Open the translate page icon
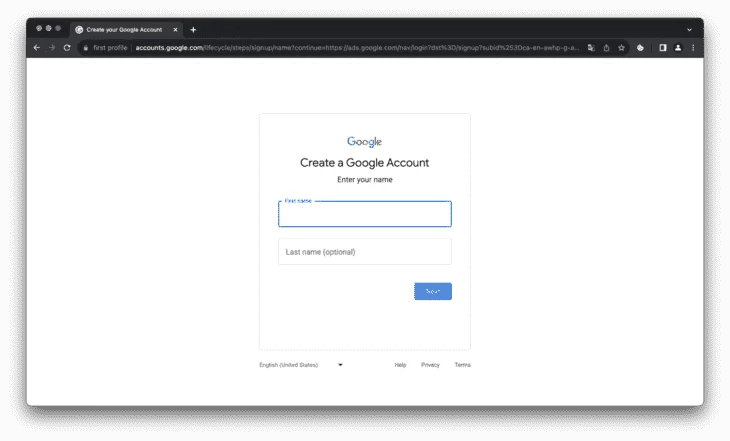730x441 pixels. 591,47
